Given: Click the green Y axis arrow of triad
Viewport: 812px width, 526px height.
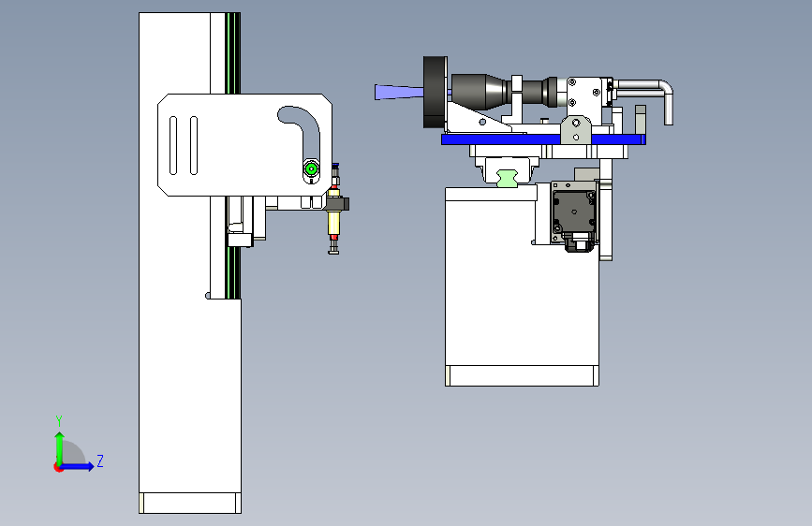Looking at the screenshot, I should [x=60, y=447].
